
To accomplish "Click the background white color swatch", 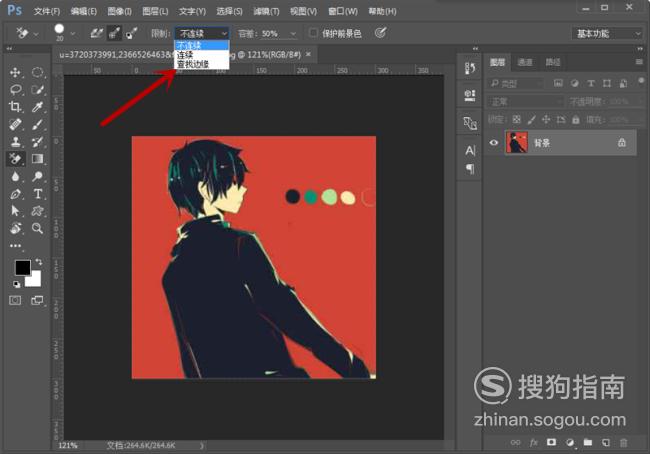I will (x=35, y=280).
